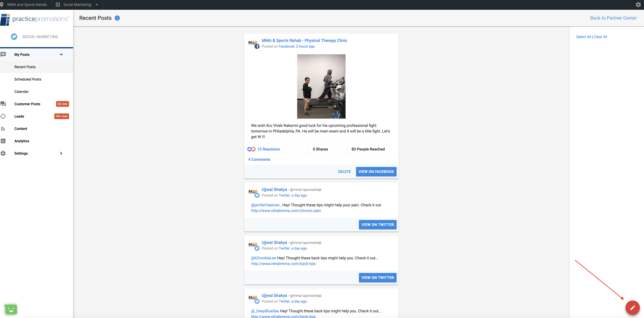Click Select All link
Screen dimensions: 644x318
(x=583, y=37)
